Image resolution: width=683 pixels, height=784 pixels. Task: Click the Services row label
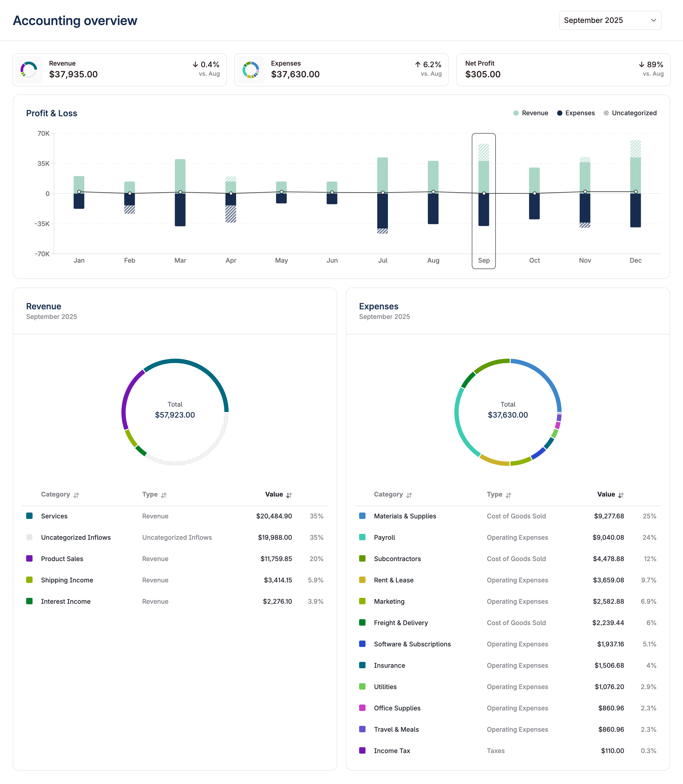tap(54, 516)
